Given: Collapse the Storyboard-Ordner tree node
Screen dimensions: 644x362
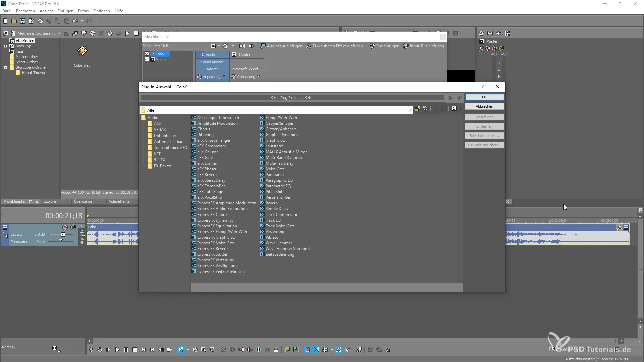Looking at the screenshot, I should pyautogui.click(x=5, y=67).
